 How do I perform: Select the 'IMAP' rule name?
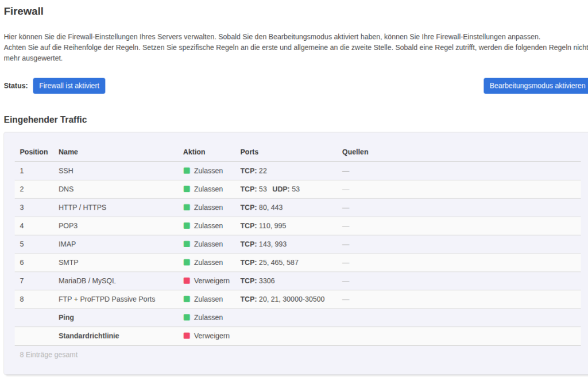click(67, 244)
